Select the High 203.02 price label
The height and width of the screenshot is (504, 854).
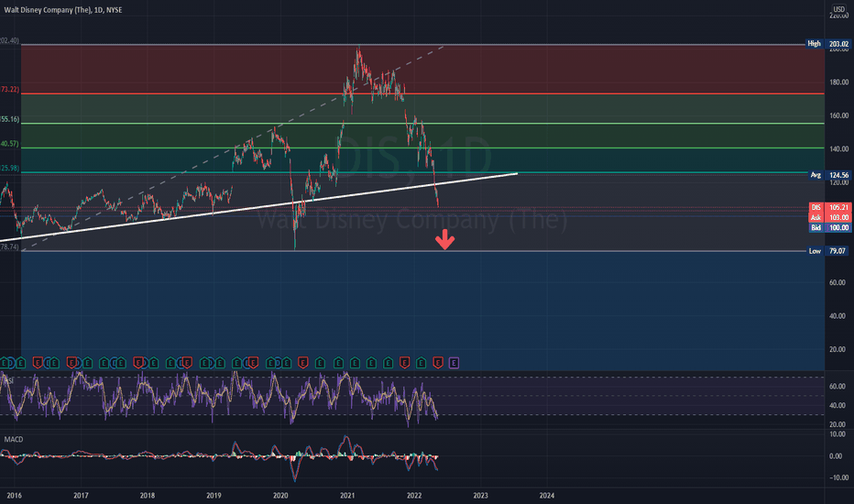pos(827,44)
